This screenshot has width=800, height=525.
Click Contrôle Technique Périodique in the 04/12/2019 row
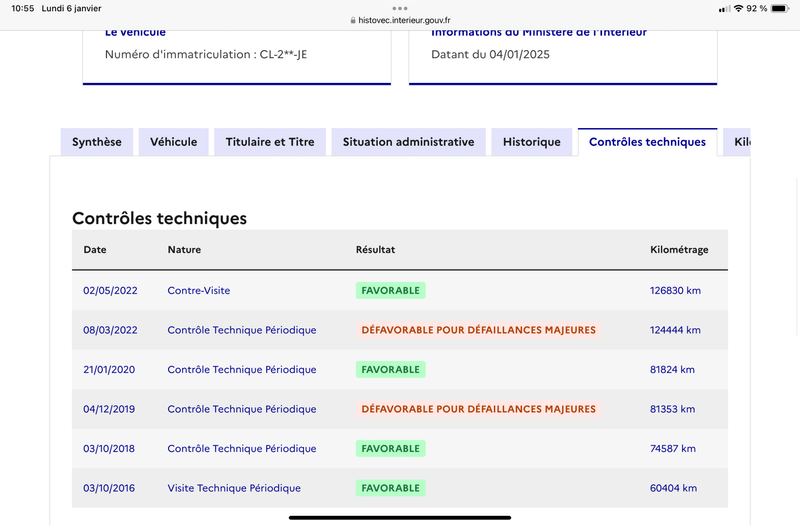pyautogui.click(x=242, y=409)
